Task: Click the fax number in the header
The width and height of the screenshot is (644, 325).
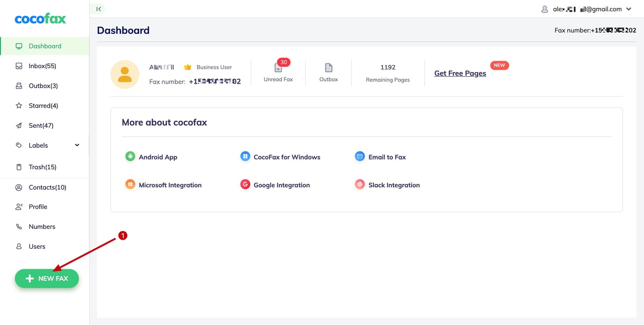Action: point(613,31)
